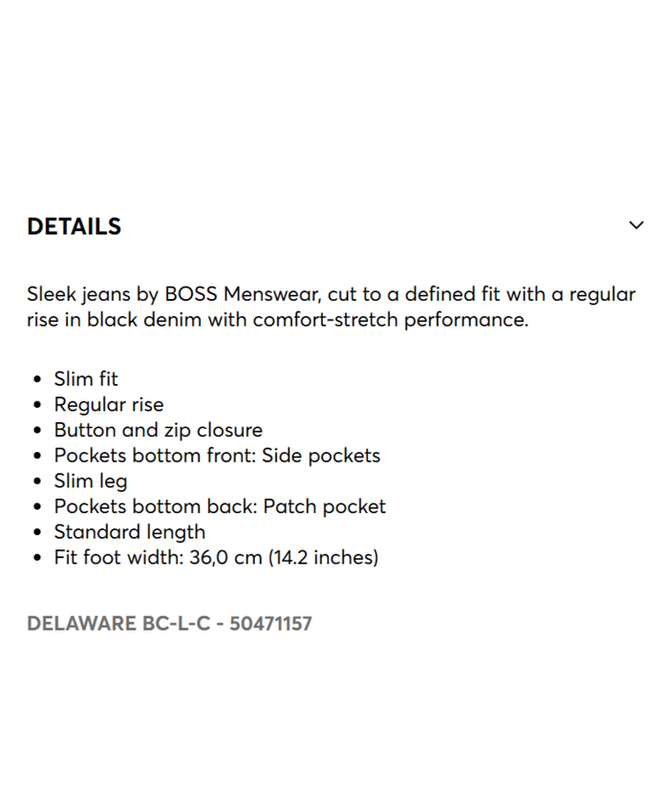Click the DETAILS heading
The width and height of the screenshot is (669, 812).
(x=75, y=226)
